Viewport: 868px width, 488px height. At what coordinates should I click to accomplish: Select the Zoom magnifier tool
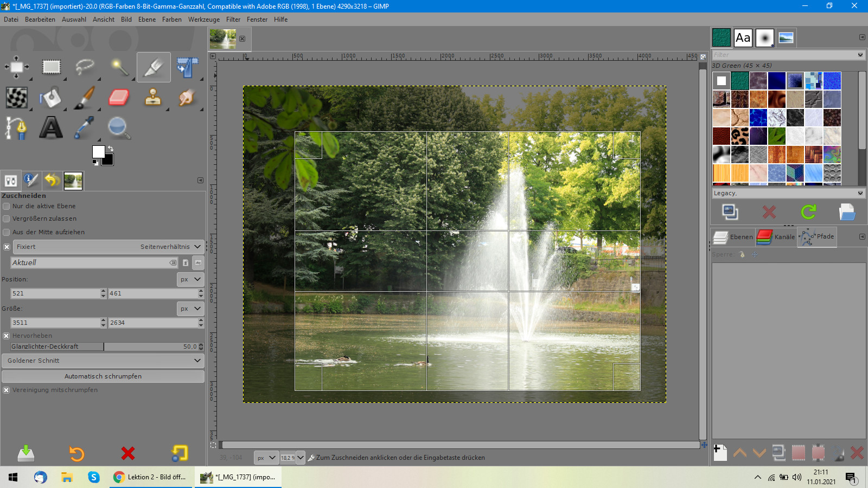point(118,128)
